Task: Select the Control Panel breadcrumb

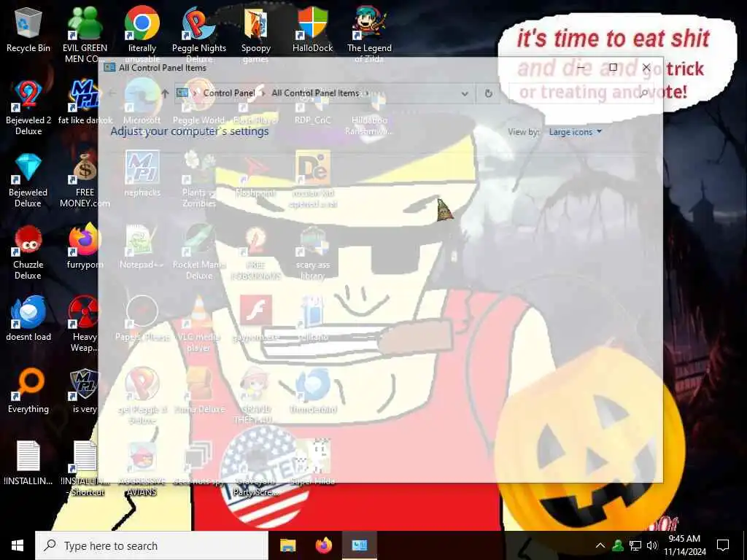Action: pyautogui.click(x=229, y=93)
